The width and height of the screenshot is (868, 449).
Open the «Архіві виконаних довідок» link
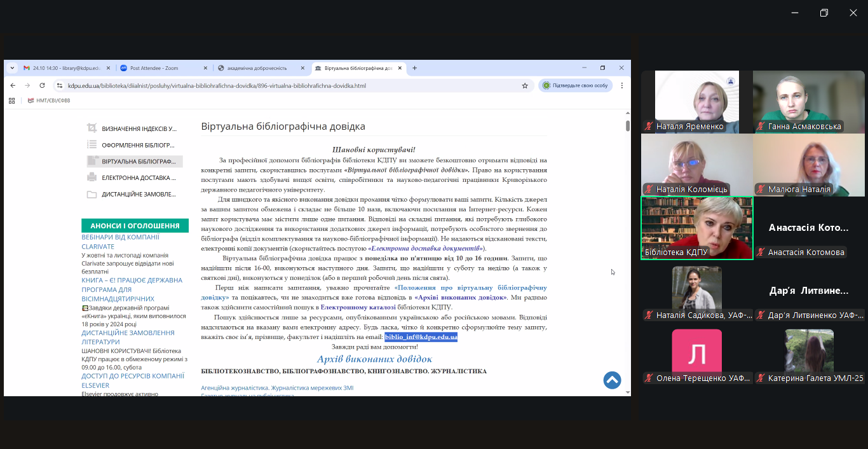point(461,297)
